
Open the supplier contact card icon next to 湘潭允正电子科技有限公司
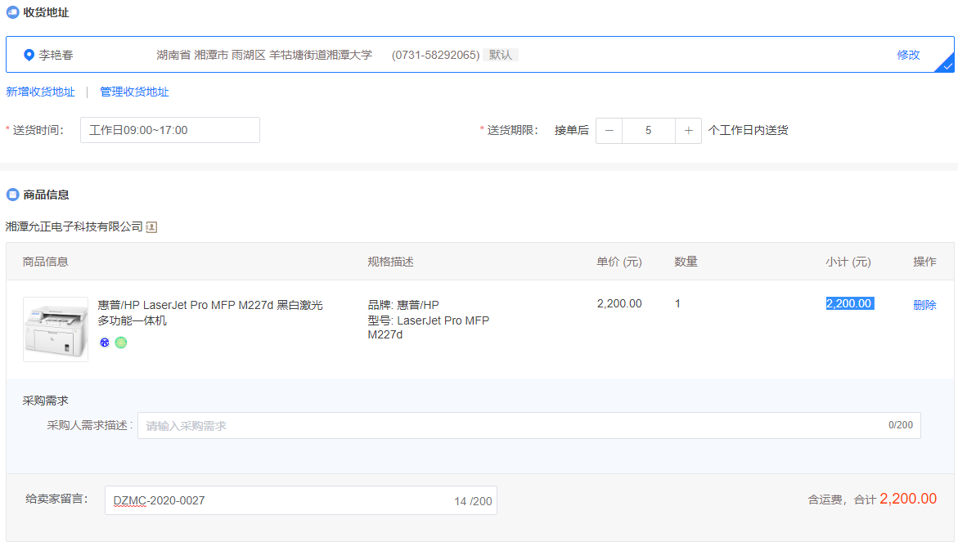pos(151,227)
